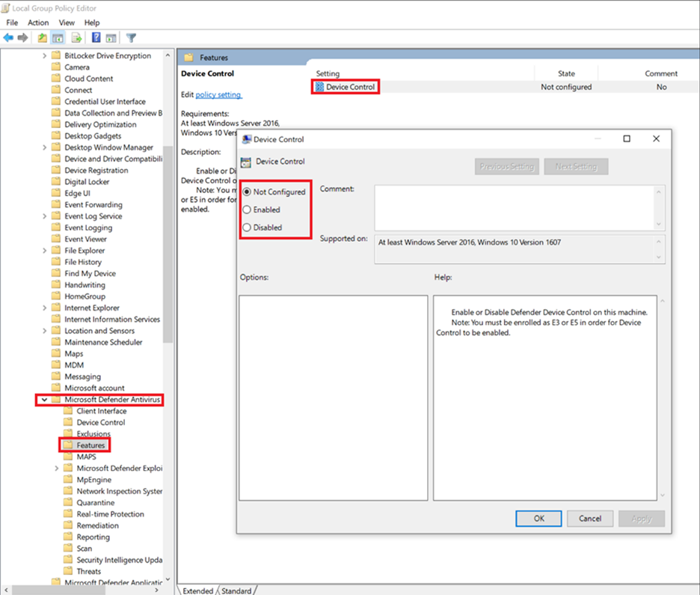
Task: Click the Up one level folder icon
Action: click(x=43, y=38)
